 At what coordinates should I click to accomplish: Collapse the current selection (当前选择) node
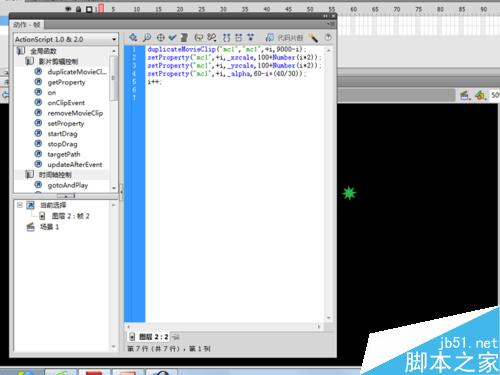(20, 205)
